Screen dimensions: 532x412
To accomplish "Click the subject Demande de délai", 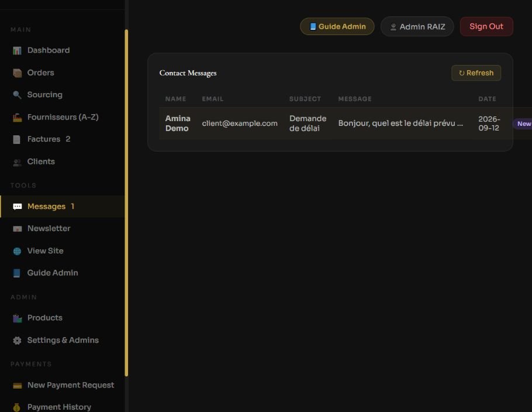I will point(308,123).
